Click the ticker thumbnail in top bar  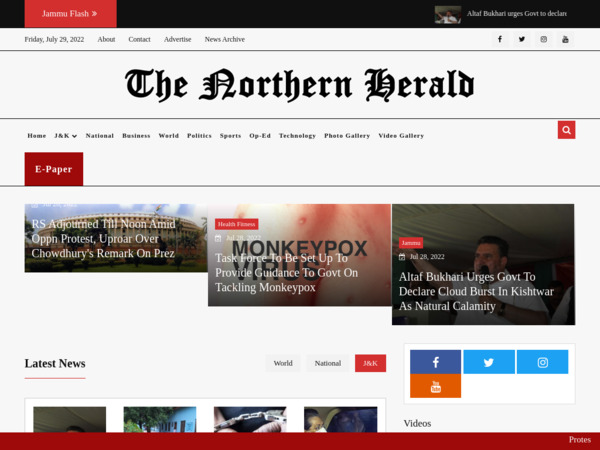(x=448, y=15)
